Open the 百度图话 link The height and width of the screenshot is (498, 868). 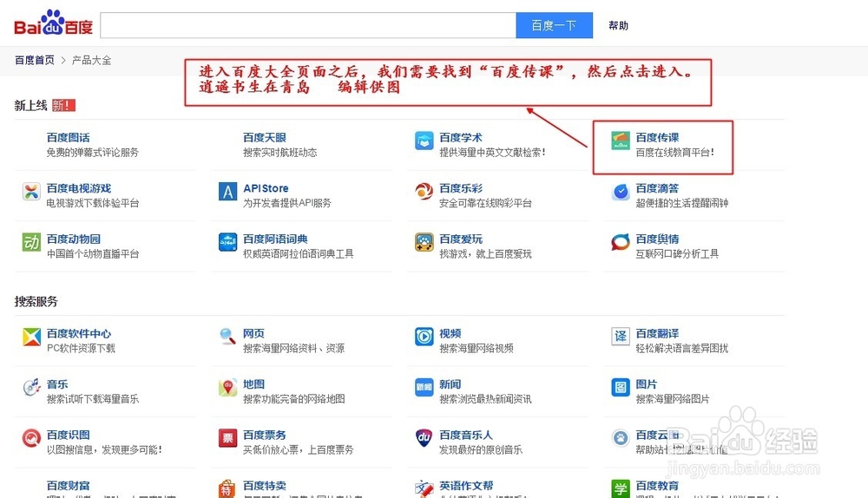click(68, 137)
